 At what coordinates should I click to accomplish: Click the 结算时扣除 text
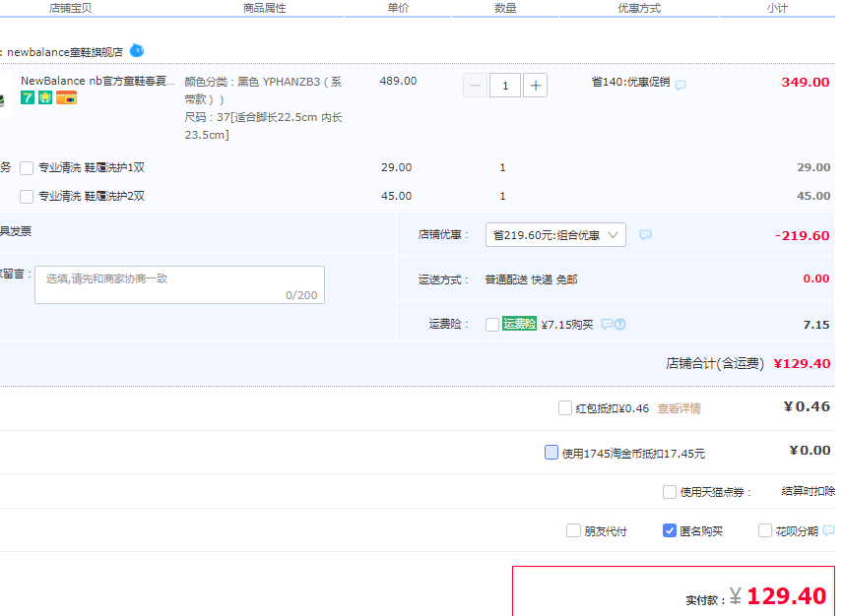[x=809, y=491]
